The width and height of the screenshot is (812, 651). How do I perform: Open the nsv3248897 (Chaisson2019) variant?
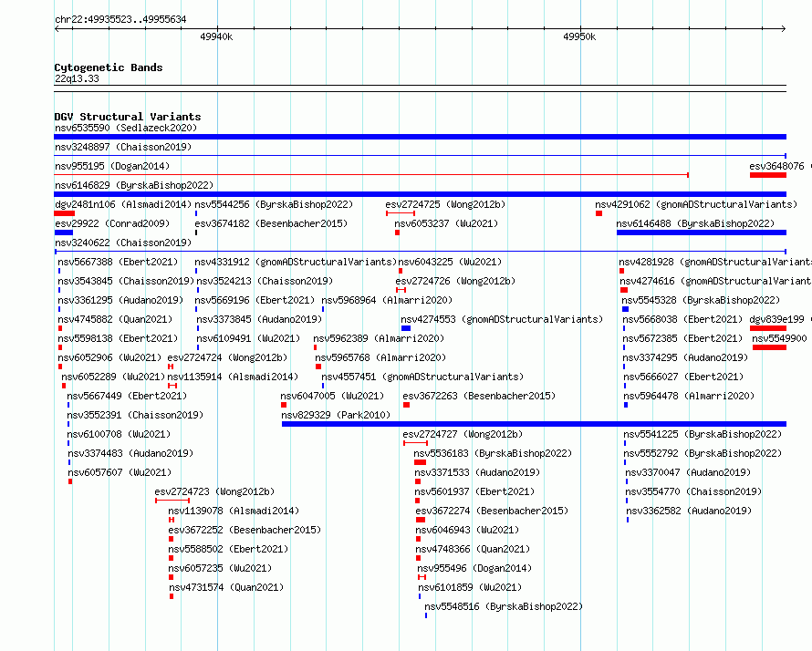123,147
